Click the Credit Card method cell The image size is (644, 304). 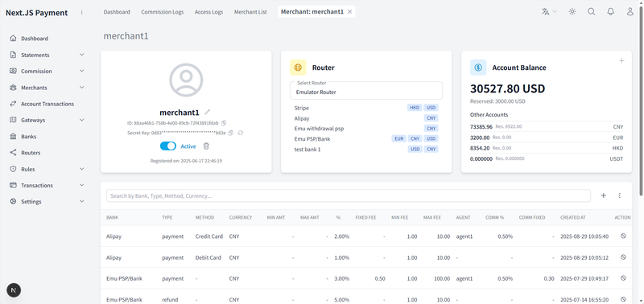209,236
